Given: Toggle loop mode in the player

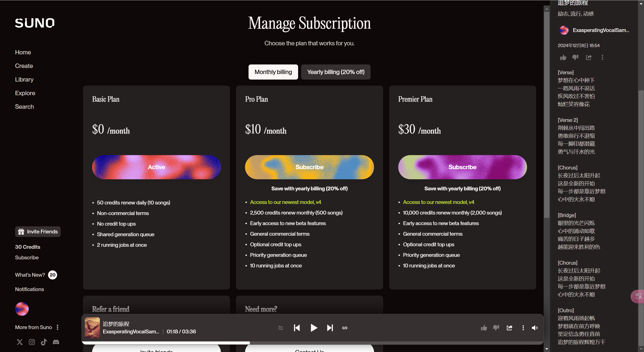Looking at the screenshot, I should (x=345, y=328).
